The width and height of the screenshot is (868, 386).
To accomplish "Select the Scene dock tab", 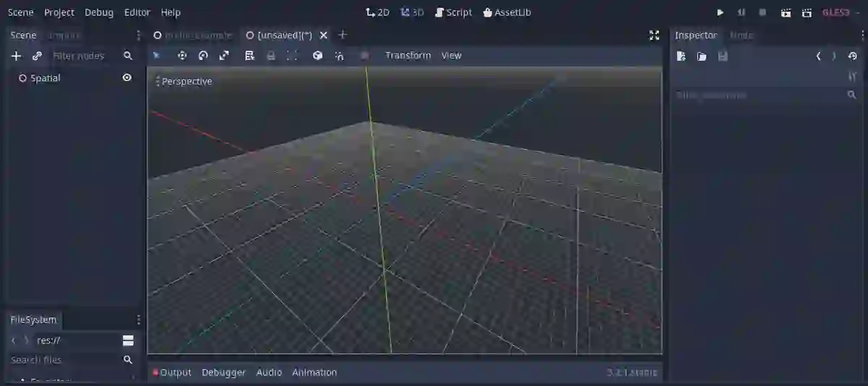I will pos(23,35).
